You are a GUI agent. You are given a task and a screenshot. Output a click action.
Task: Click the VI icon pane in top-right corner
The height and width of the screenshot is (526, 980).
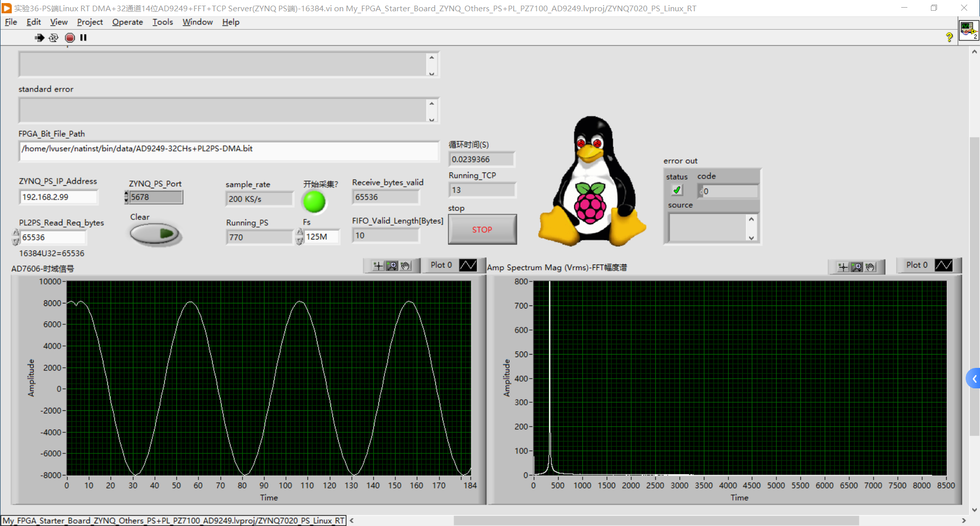(969, 30)
